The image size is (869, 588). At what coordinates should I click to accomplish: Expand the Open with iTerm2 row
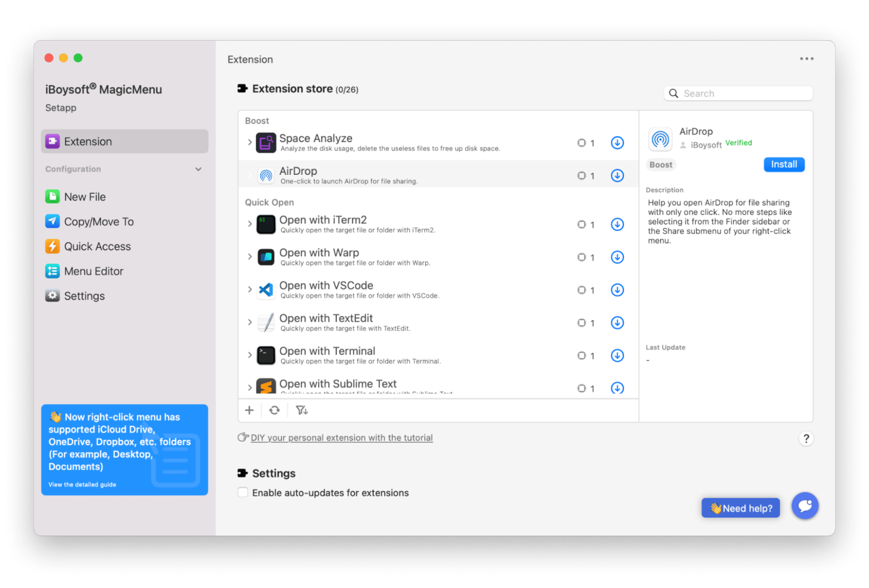250,224
